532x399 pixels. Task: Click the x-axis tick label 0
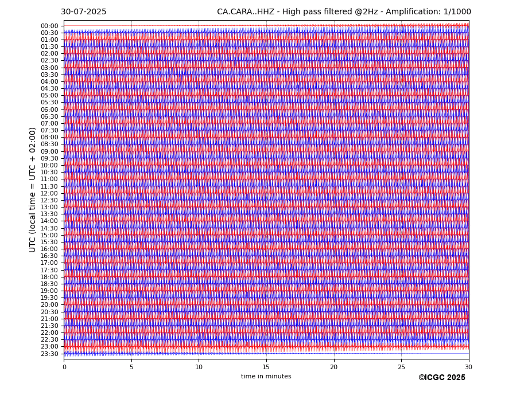[x=64, y=367]
